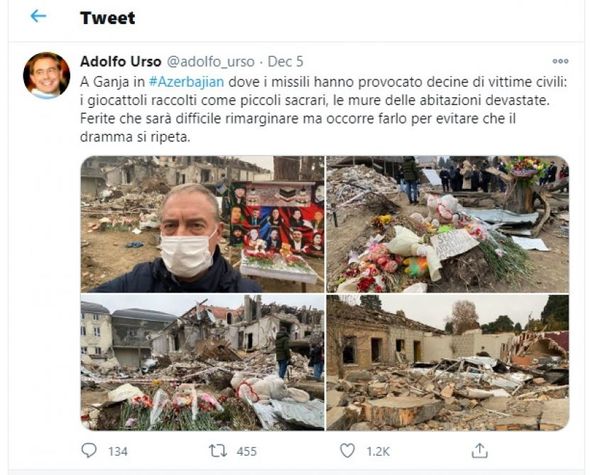
Task: Click the tweet text beginning 'A Ganja in'
Action: pyautogui.click(x=324, y=109)
